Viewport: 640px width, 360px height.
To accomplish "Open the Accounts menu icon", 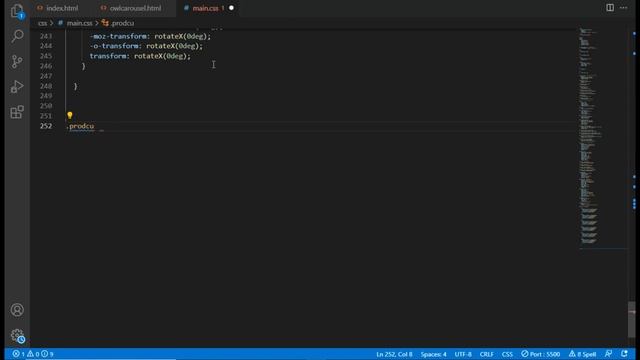I will (17, 310).
